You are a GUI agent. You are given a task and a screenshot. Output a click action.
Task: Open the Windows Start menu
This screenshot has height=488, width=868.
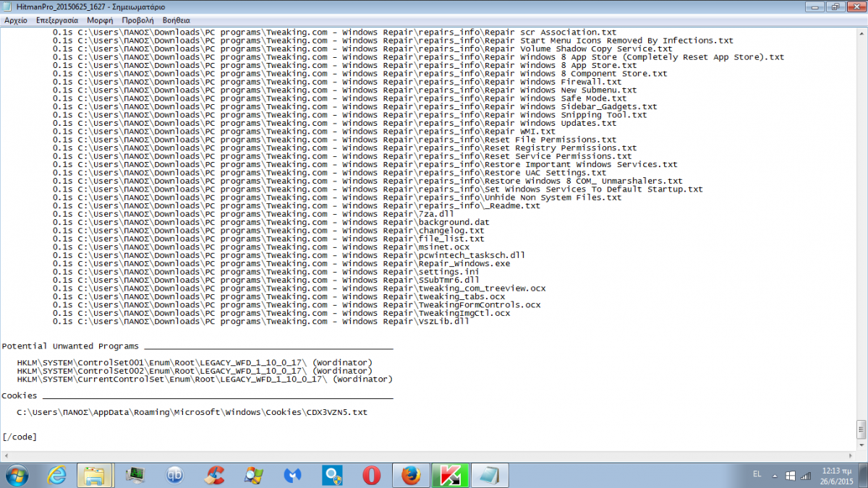[17, 474]
